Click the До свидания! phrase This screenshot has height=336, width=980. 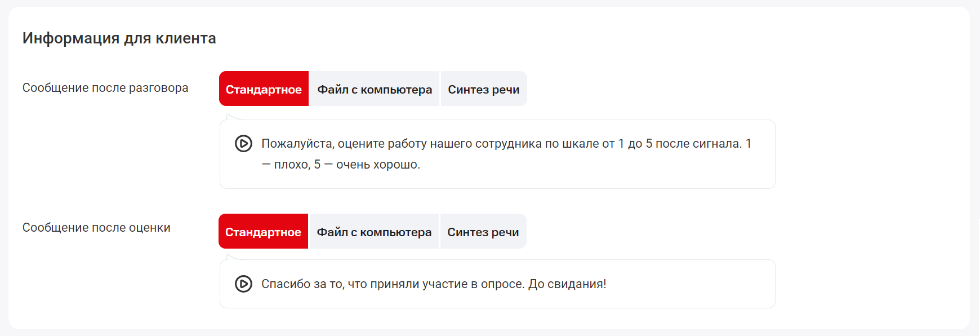[567, 284]
